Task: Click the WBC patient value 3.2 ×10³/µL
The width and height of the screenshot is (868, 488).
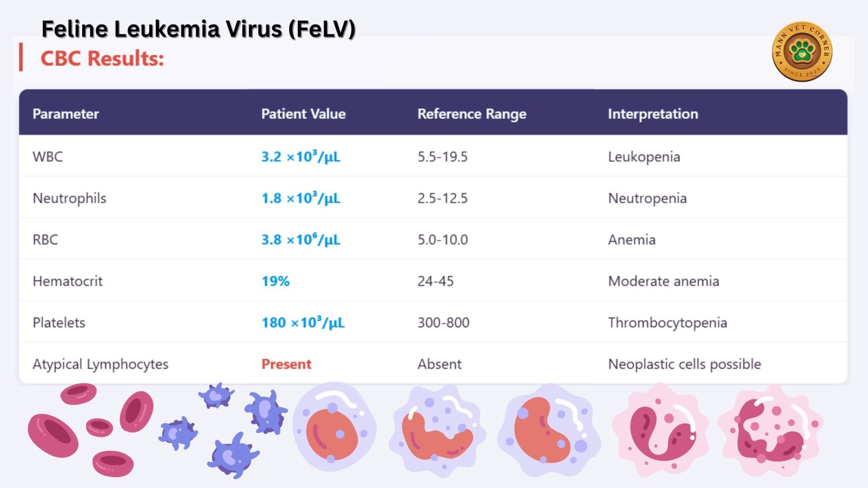Action: [x=300, y=157]
